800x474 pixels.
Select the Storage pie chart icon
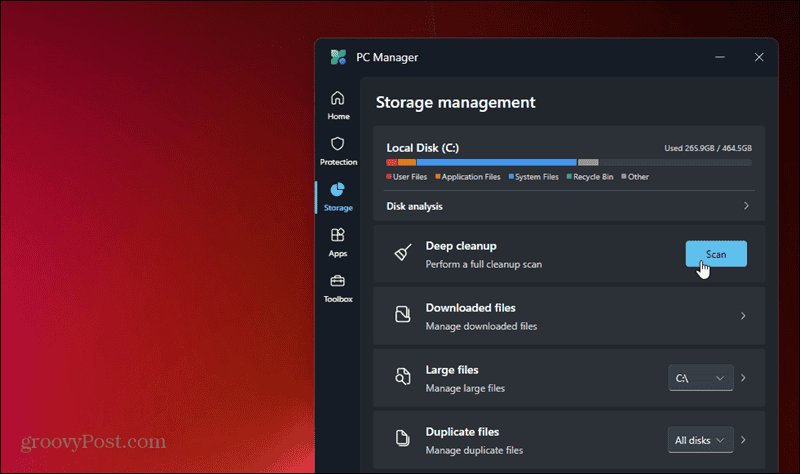337,190
